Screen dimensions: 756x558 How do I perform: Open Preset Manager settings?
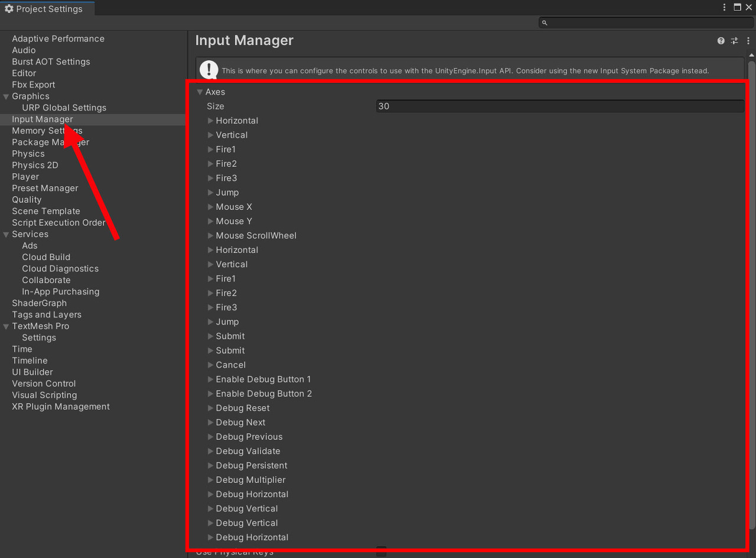coord(45,188)
